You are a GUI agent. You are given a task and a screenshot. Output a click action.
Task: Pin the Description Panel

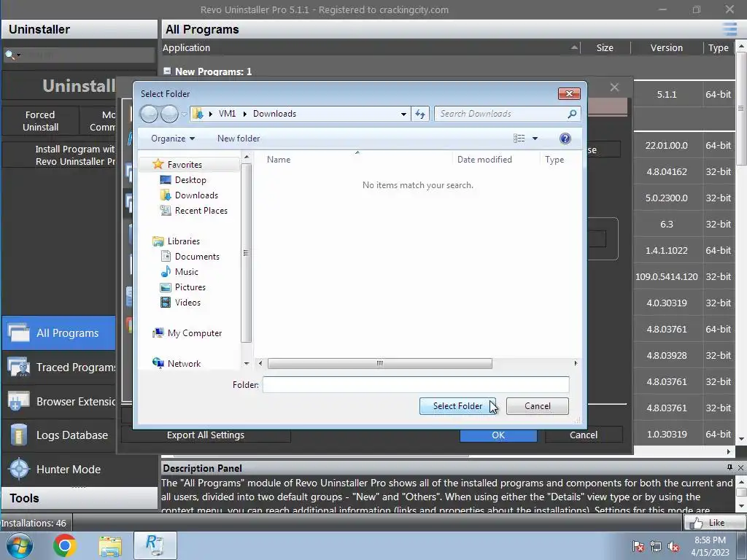(x=729, y=467)
